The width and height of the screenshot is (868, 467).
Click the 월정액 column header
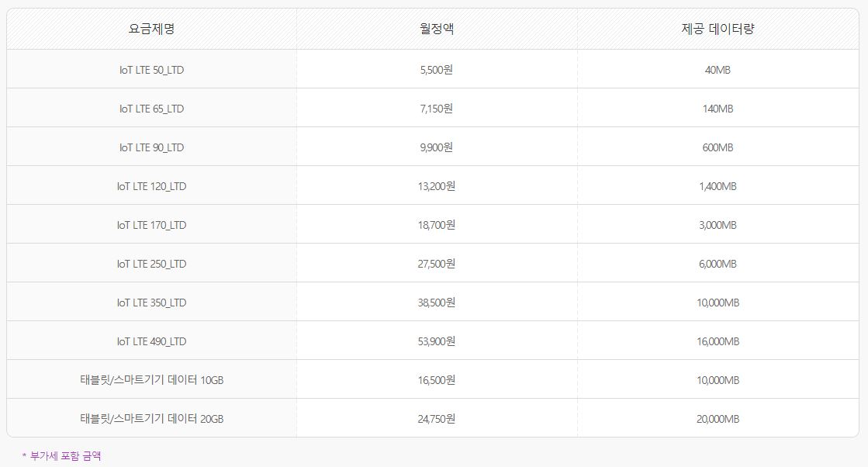click(436, 29)
